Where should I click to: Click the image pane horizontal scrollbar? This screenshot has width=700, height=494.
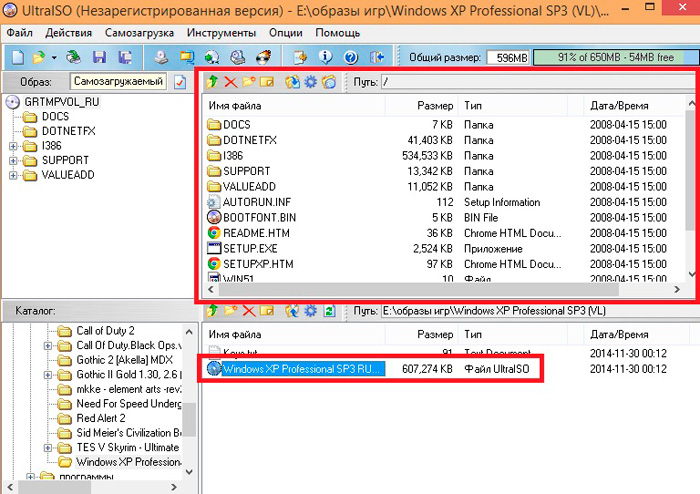[419, 289]
